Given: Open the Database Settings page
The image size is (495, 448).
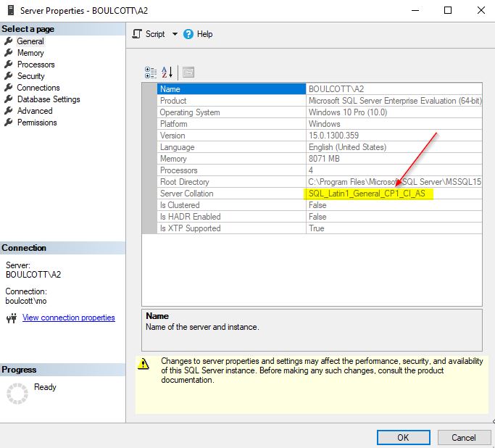Looking at the screenshot, I should click(x=49, y=99).
